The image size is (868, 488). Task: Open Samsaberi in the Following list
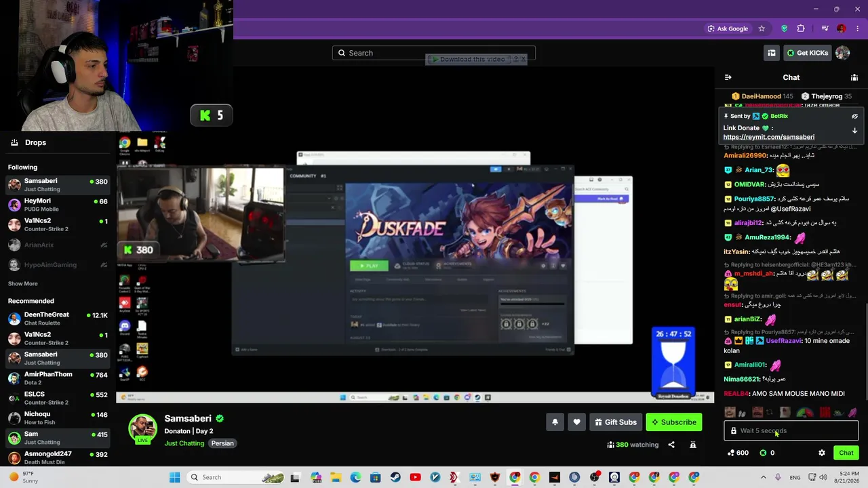58,185
